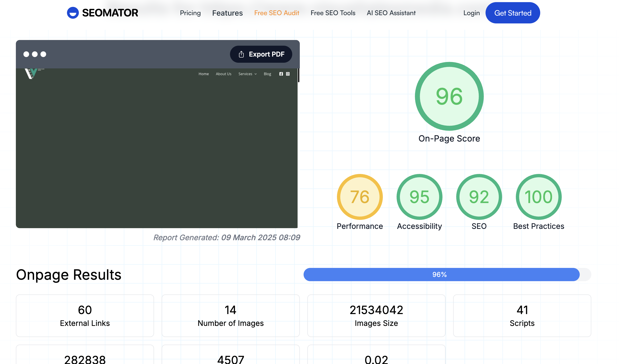Click the Instagram icon in preview
The width and height of the screenshot is (619, 364).
pos(288,74)
